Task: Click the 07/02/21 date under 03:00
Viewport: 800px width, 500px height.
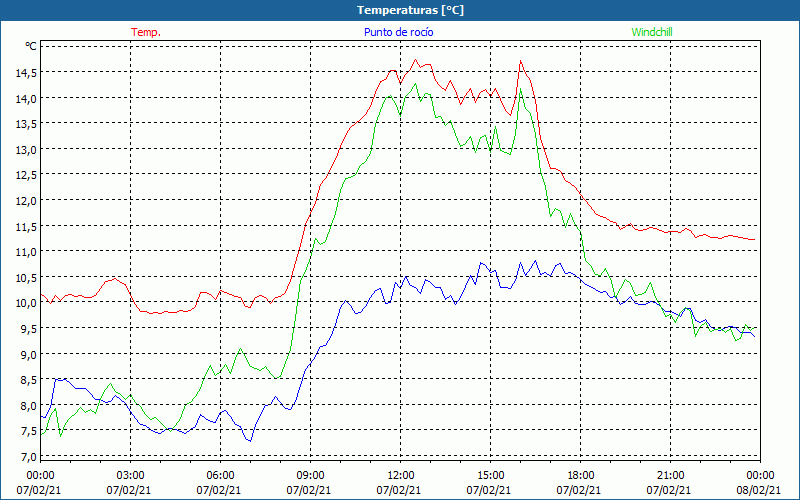Action: [x=129, y=490]
